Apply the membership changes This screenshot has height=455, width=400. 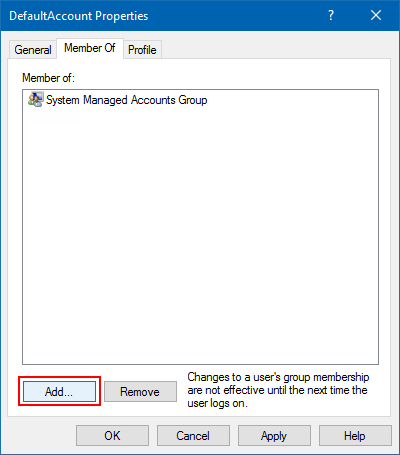pyautogui.click(x=274, y=436)
